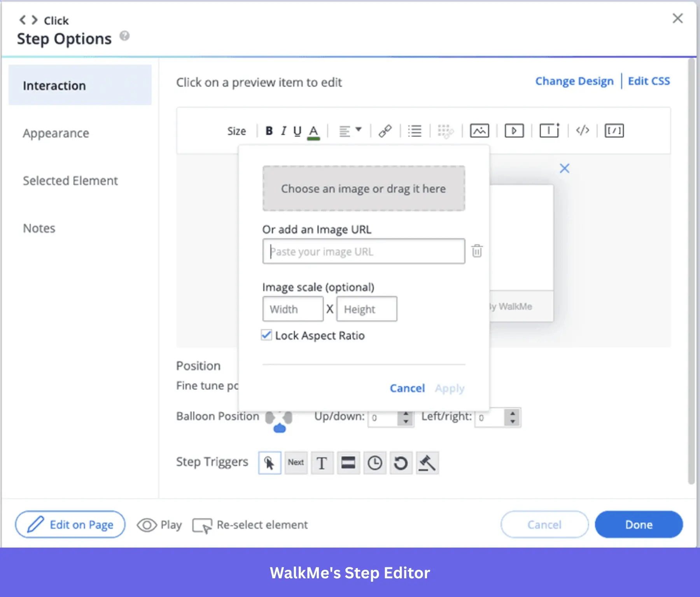Select the click trigger icon in Step Triggers
Screen dimensions: 700x597
(269, 463)
